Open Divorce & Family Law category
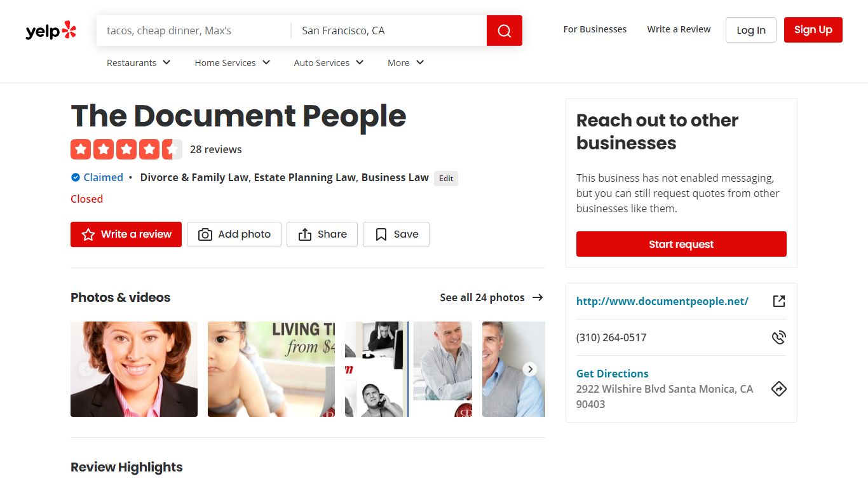Screen dimensions: 868x488 pos(194,177)
